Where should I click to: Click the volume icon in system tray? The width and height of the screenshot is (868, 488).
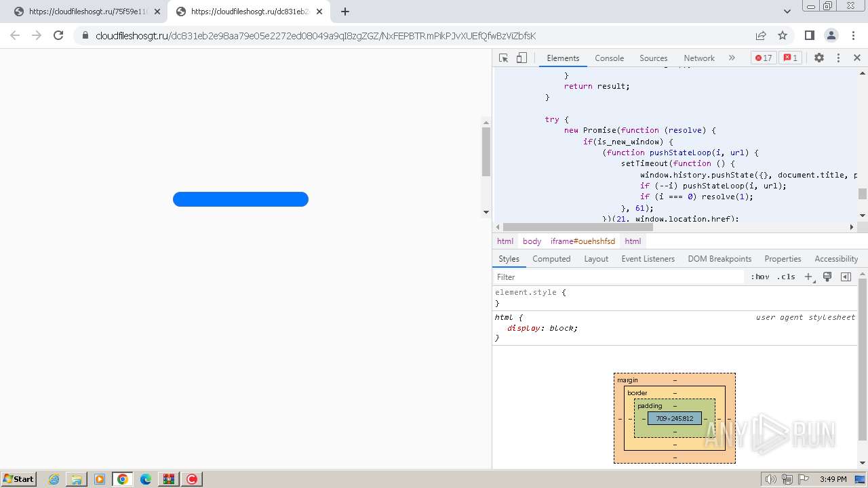tap(770, 479)
